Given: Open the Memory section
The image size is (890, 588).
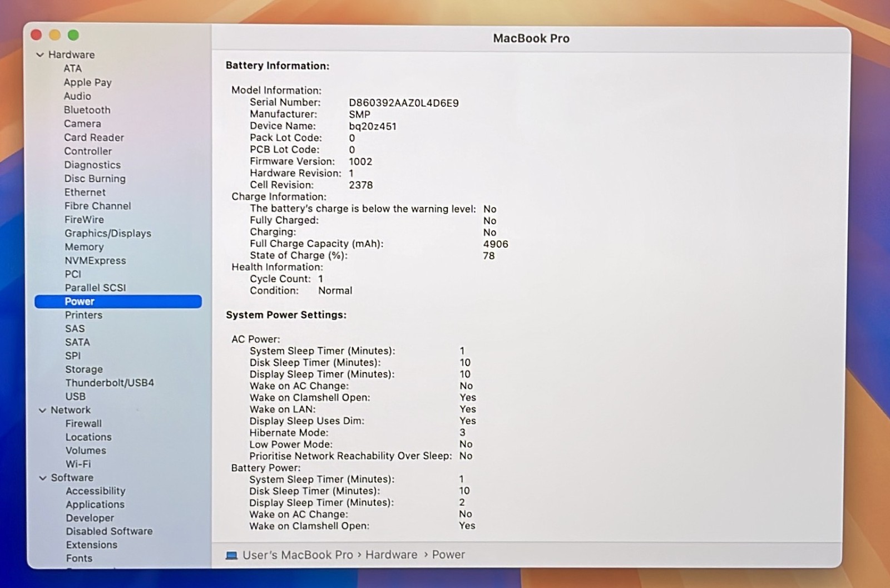Looking at the screenshot, I should click(84, 246).
